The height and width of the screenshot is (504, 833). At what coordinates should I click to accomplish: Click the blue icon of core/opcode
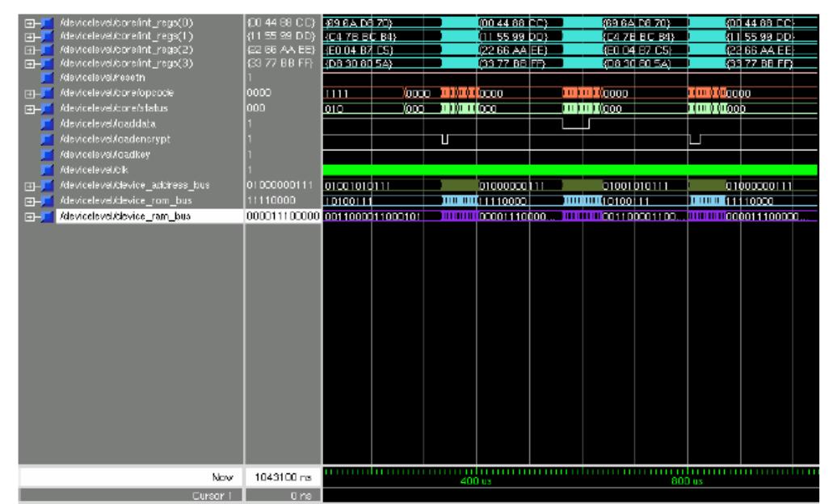[48, 94]
